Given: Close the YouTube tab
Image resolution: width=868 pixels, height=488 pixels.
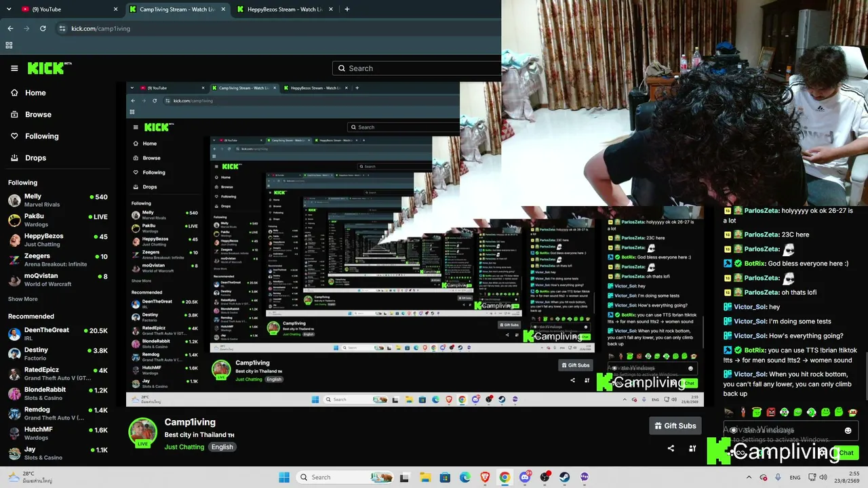Looking at the screenshot, I should [115, 9].
